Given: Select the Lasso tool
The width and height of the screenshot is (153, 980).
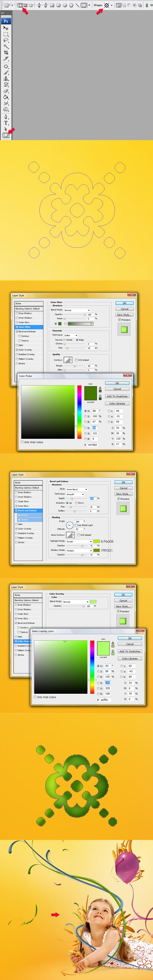Looking at the screenshot, I should point(6,40).
